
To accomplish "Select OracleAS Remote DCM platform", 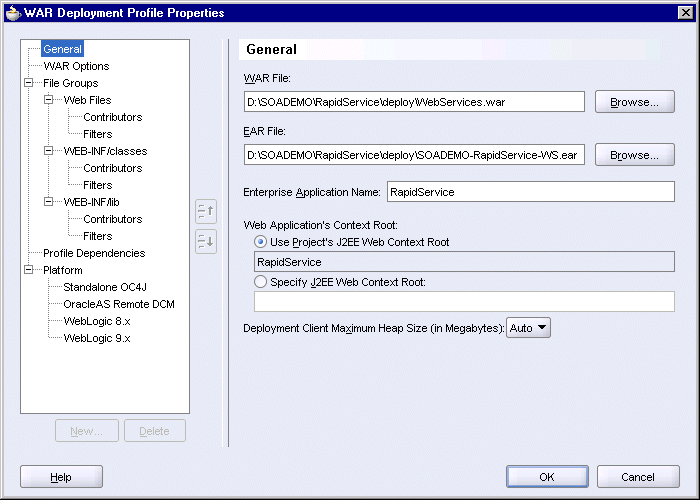I will pos(119,304).
